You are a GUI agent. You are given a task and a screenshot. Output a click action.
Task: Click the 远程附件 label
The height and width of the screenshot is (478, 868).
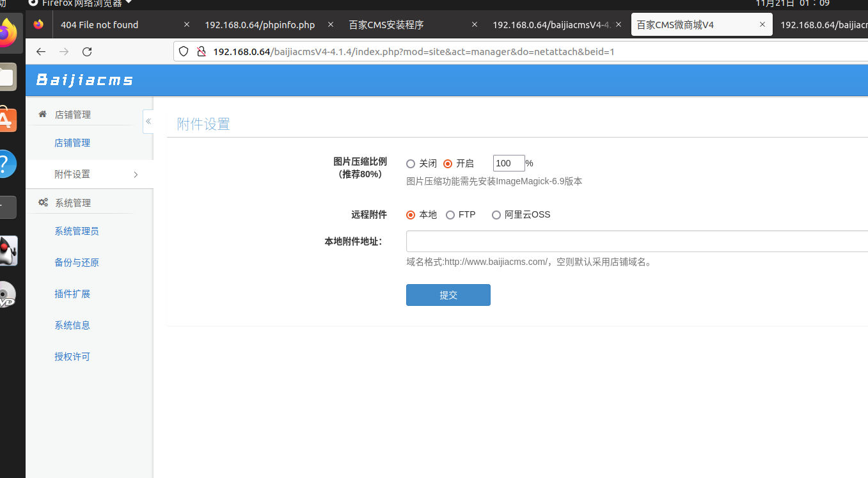coord(369,214)
